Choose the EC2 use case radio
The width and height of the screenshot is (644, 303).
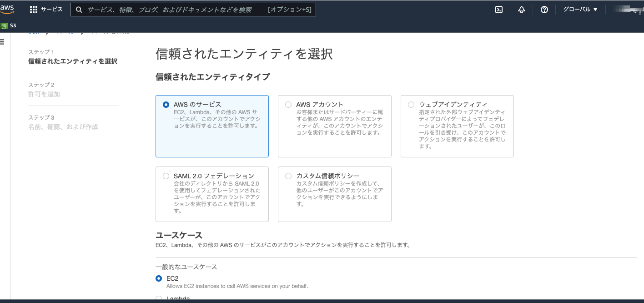coord(159,278)
